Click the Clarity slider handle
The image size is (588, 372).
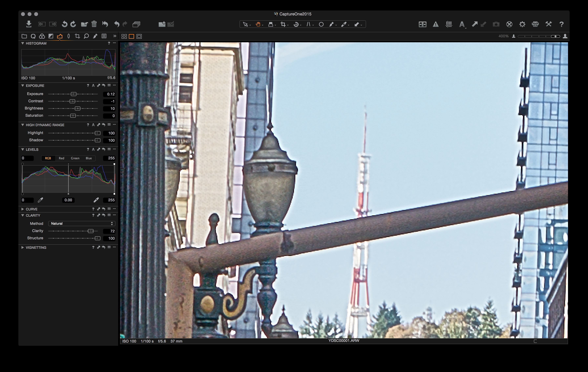click(90, 231)
